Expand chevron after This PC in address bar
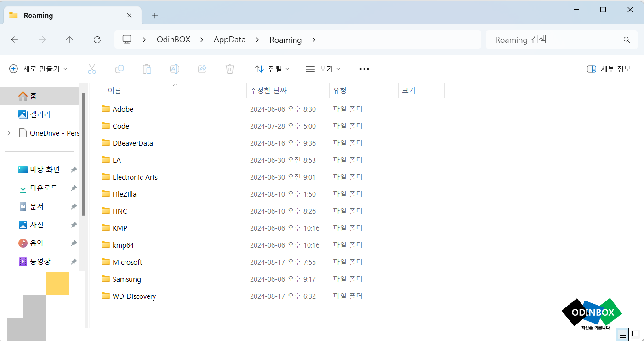The image size is (644, 341). (145, 40)
